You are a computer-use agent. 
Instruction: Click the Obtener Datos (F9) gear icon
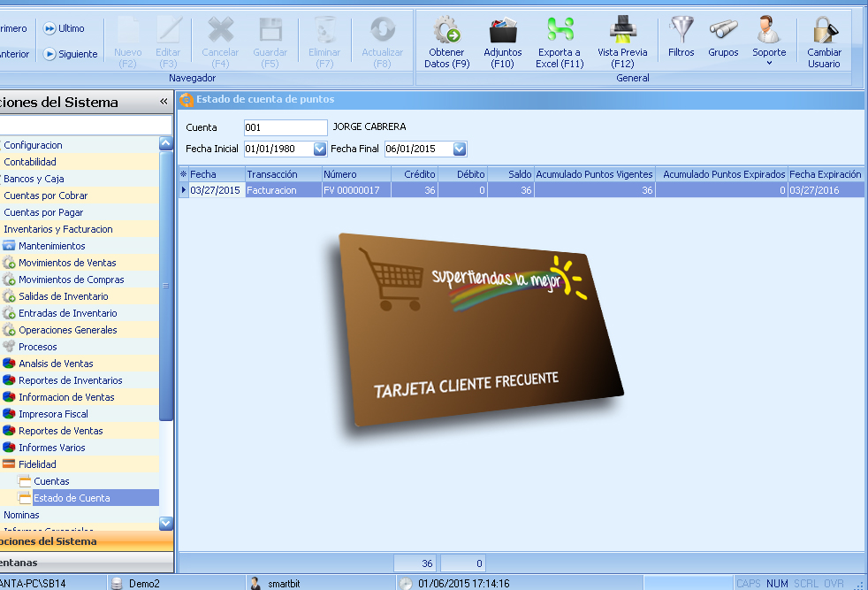(447, 33)
